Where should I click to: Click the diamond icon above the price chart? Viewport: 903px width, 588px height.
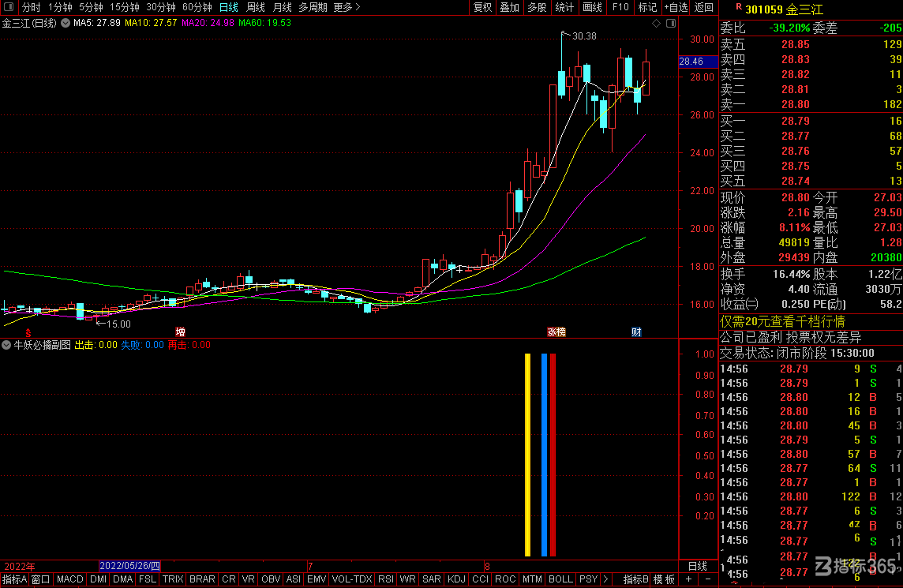(x=656, y=23)
